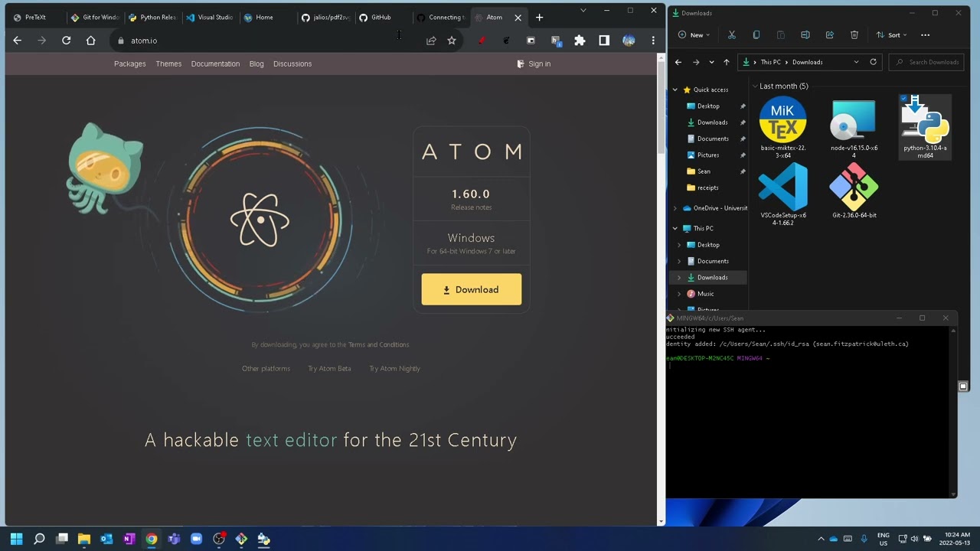Open the Sort dropdown in File Explorer
Viewport: 980px width, 551px height.
(892, 34)
